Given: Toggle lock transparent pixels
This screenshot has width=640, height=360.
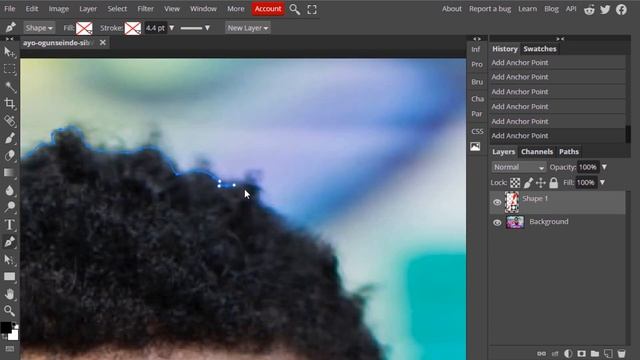Looking at the screenshot, I should 515,183.
